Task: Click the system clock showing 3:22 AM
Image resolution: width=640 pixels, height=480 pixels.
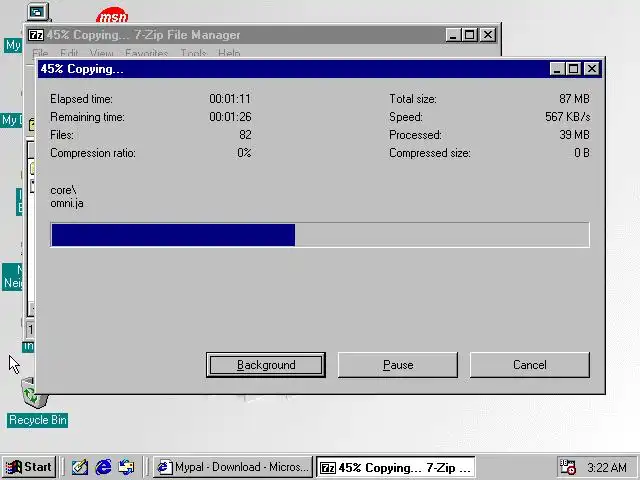Action: [607, 467]
